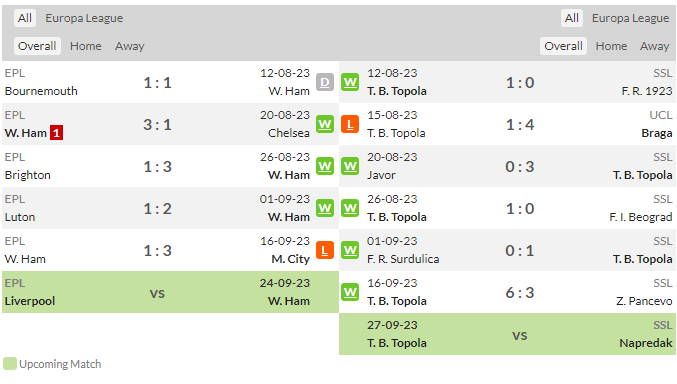Click the loss badge beside M. City
This screenshot has height=384, width=677.
point(325,250)
